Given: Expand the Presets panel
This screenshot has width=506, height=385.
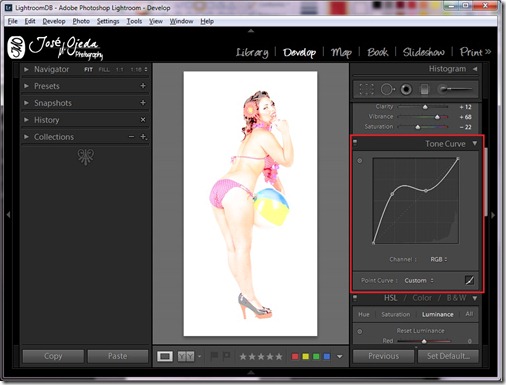Looking at the screenshot, I should 26,86.
